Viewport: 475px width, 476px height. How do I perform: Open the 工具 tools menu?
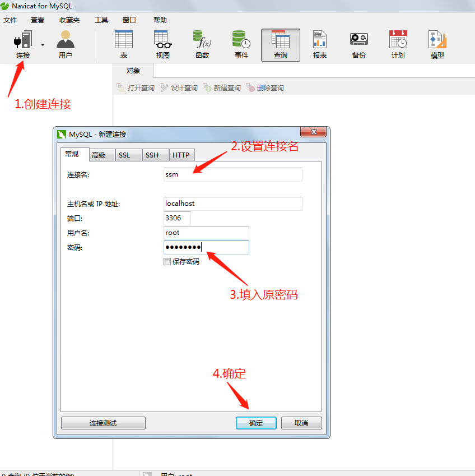[101, 20]
